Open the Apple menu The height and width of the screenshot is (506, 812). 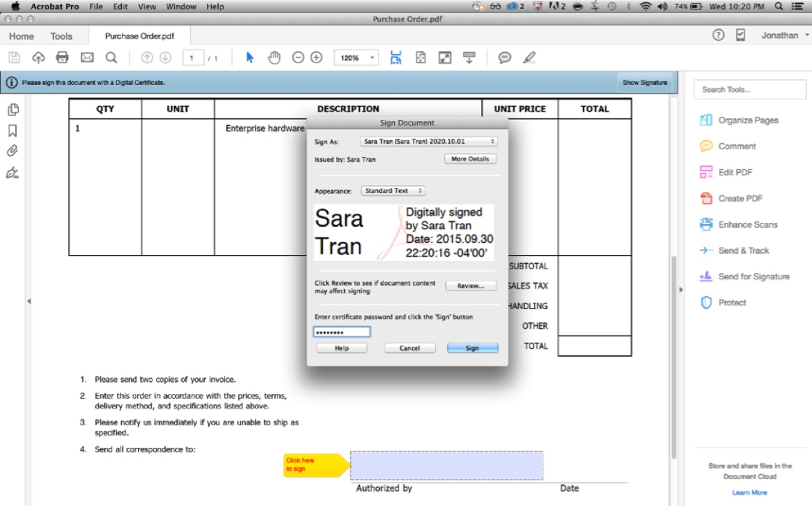[16, 7]
